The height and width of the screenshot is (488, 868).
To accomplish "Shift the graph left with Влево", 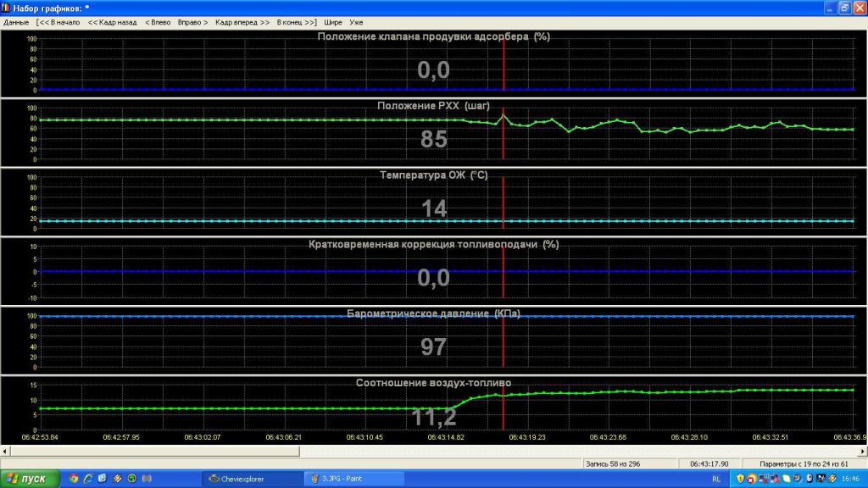I will point(158,22).
